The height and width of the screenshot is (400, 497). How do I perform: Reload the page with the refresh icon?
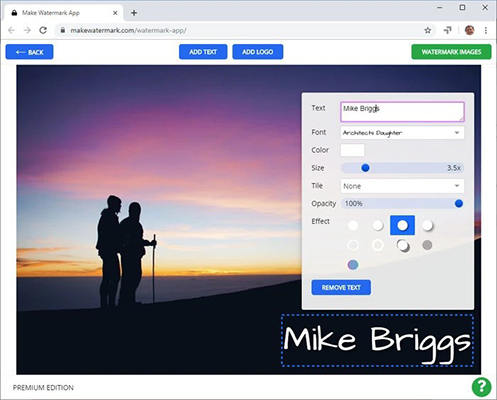point(43,30)
